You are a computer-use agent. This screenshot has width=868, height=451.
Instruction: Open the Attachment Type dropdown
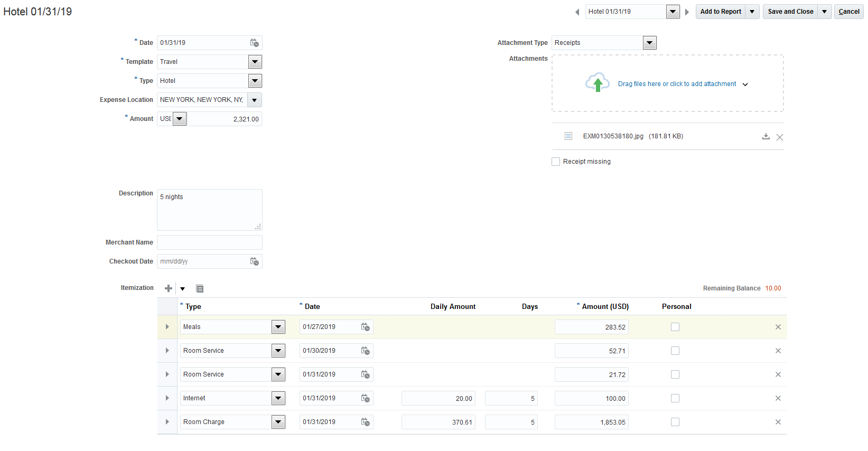click(650, 43)
